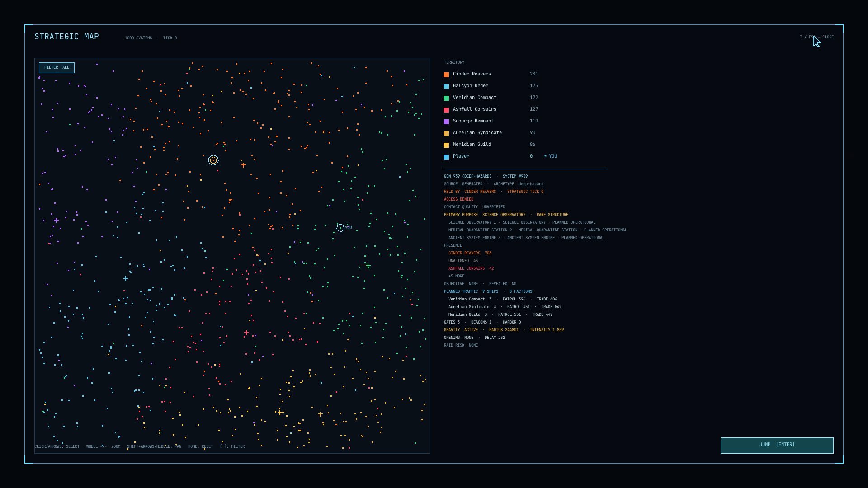Select the YOU player location marker
This screenshot has height=488, width=868.
[340, 228]
